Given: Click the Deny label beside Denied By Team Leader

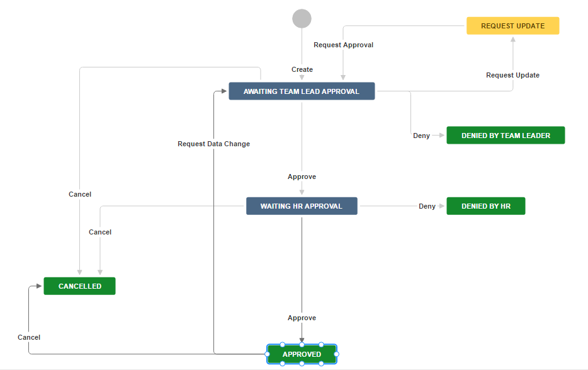Looking at the screenshot, I should (x=421, y=136).
